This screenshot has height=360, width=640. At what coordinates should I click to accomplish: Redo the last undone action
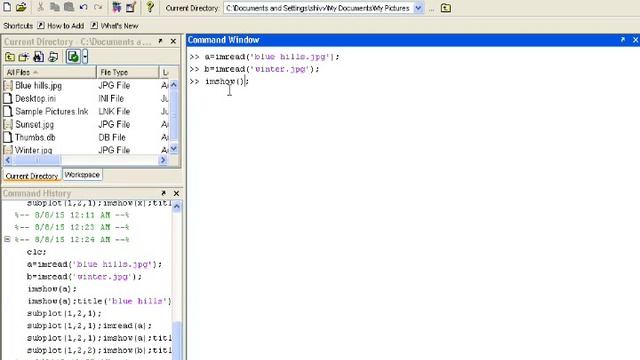98,7
